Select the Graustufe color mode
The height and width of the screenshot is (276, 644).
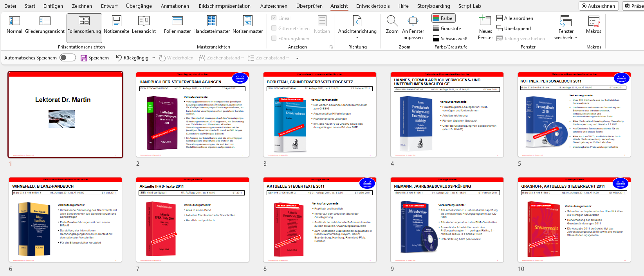[447, 28]
